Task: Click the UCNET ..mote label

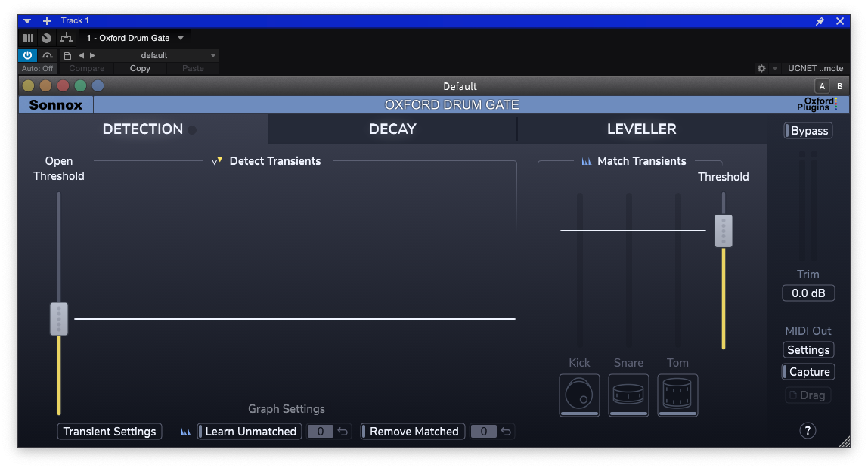Action: pos(815,68)
